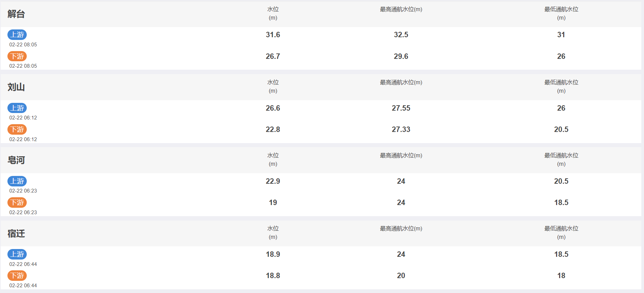Select the 宿迁 station heading

16,233
